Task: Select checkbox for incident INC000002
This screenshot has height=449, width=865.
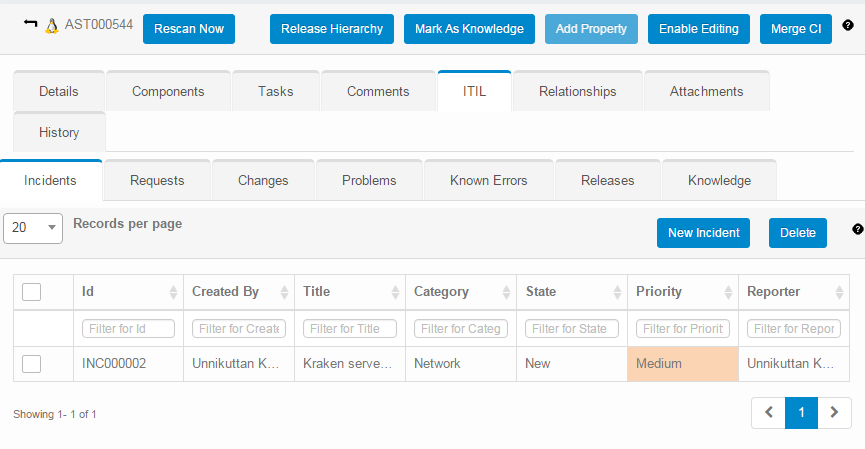Action: click(31, 364)
